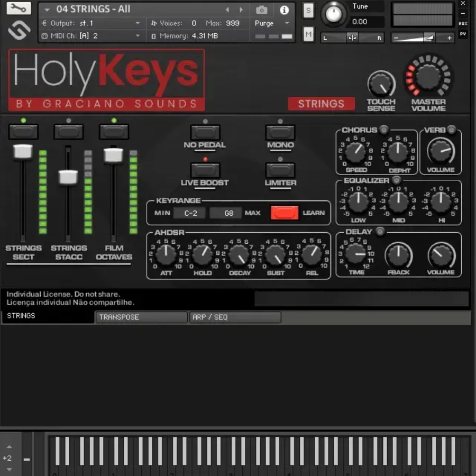Toggle the Mono button
Image resolution: width=476 pixels, height=476 pixels.
coord(280,132)
